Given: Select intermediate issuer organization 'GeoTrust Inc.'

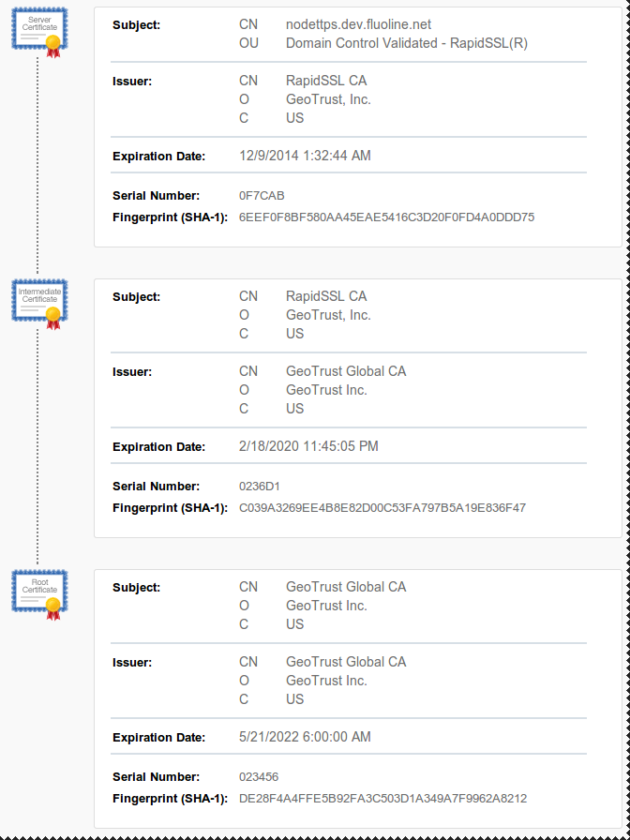Looking at the screenshot, I should (326, 390).
